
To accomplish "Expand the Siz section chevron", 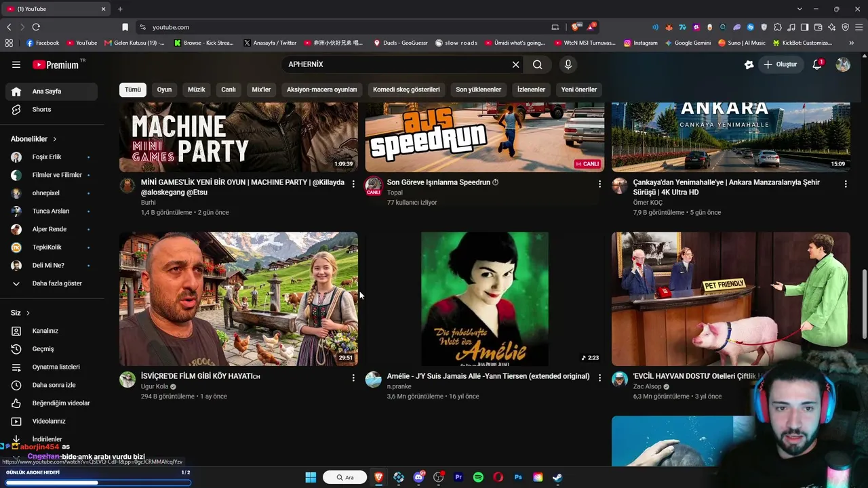I will 28,313.
